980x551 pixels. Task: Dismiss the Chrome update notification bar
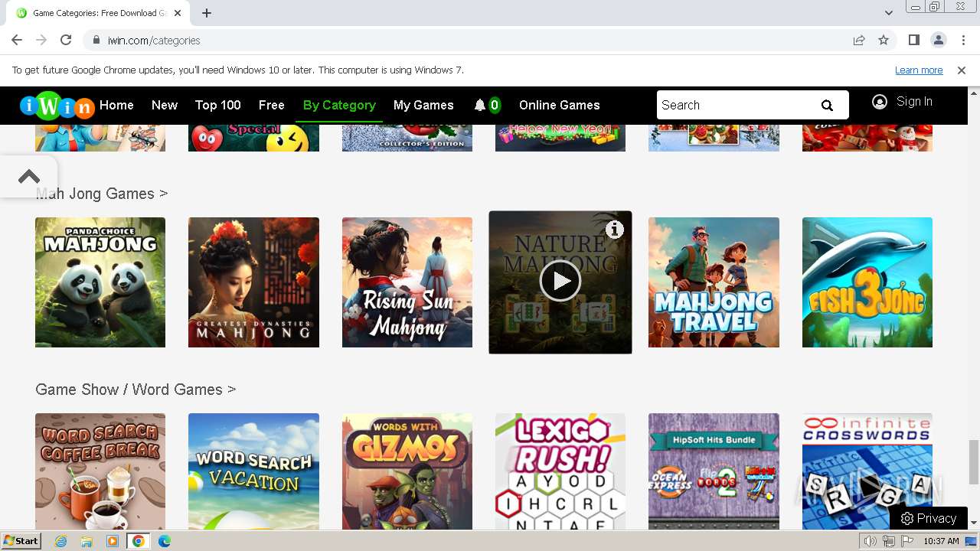point(962,70)
